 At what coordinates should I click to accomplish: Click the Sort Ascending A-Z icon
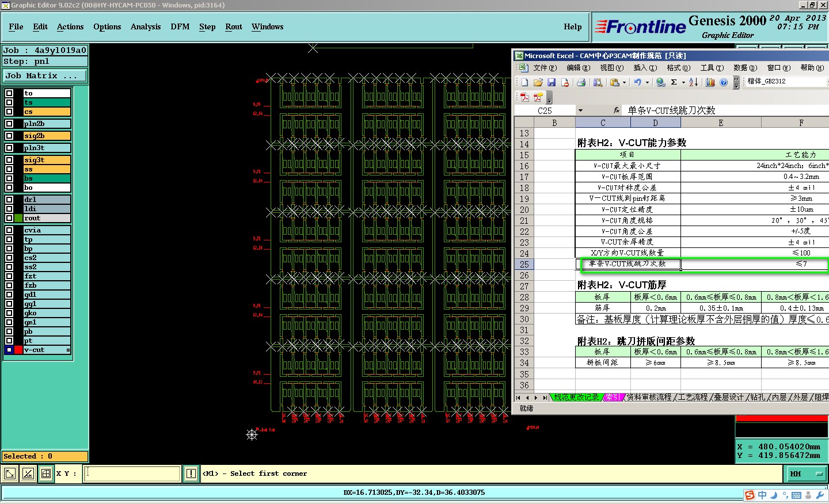coord(694,82)
